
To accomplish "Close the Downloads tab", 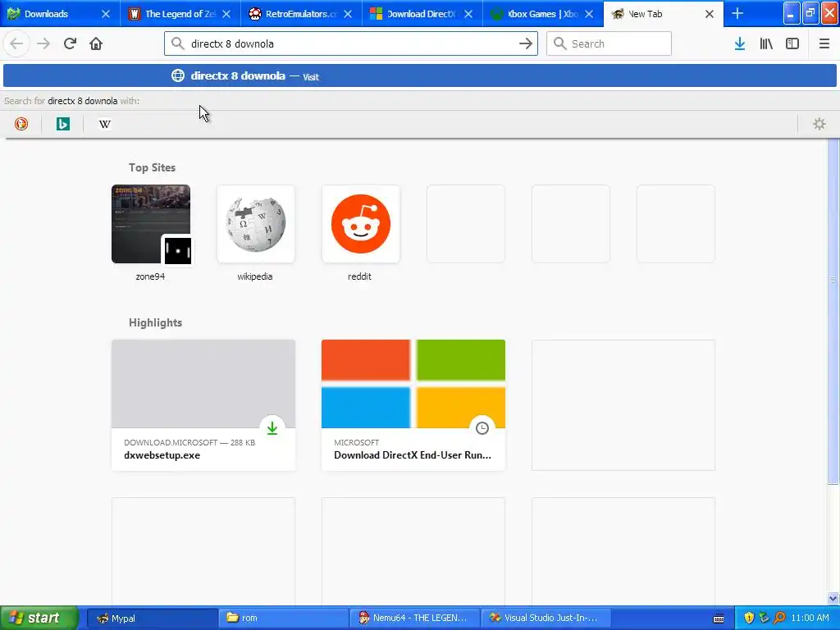I will coord(106,14).
